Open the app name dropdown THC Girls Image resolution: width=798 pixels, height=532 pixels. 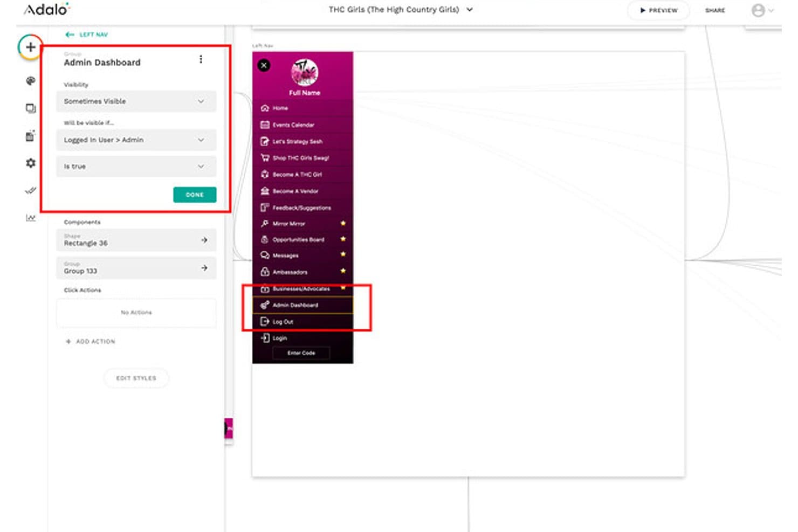click(401, 10)
